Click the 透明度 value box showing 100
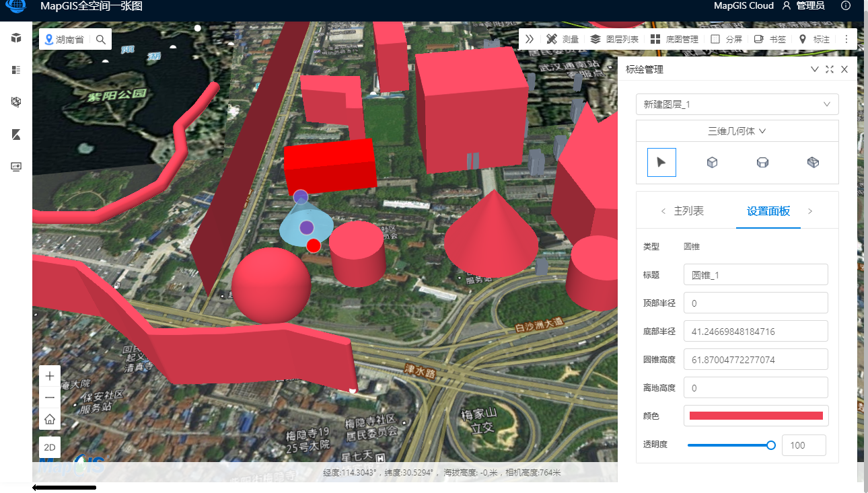 pyautogui.click(x=803, y=445)
